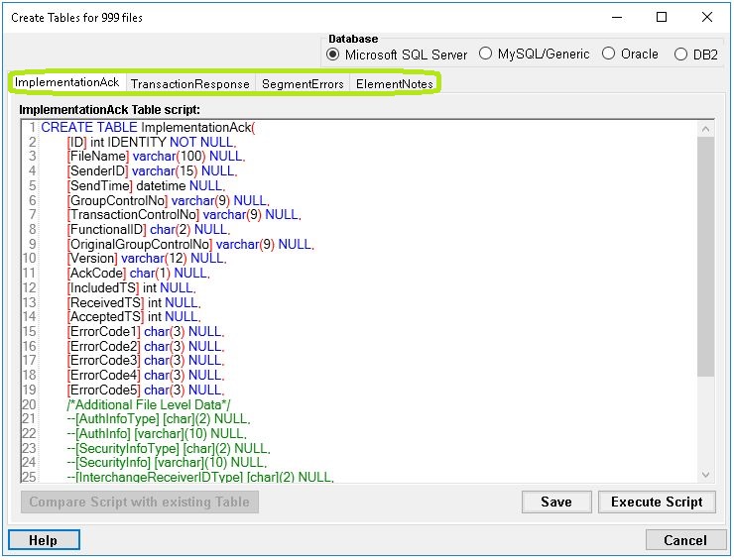The height and width of the screenshot is (560, 734).
Task: Click the vertical scrollbar thumb in script
Action: (x=705, y=257)
